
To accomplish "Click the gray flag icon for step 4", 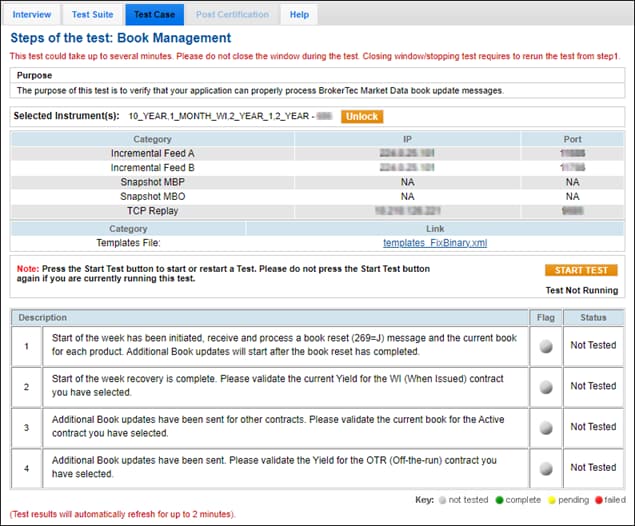I will click(545, 468).
